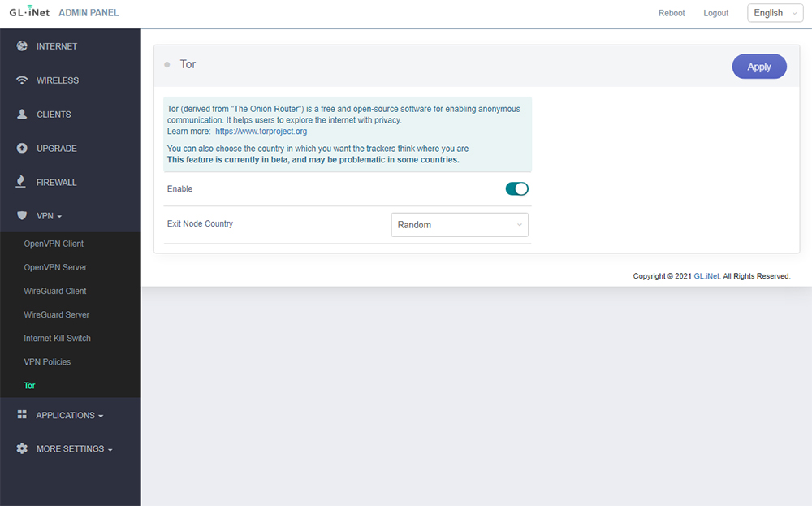Click the globe icon beside Internet

click(x=22, y=46)
